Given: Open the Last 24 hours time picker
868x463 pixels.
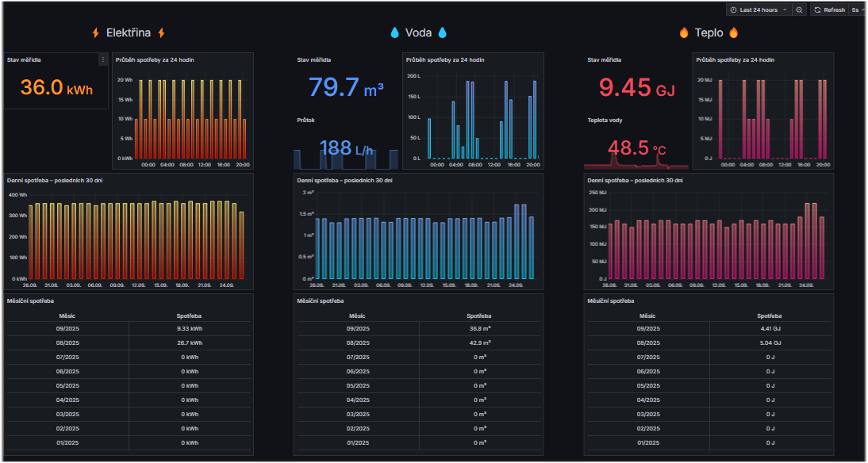Looking at the screenshot, I should click(x=758, y=10).
